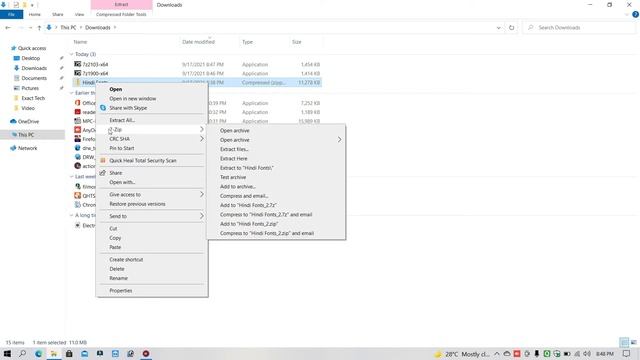Click the Quick Heal scan icon
The height and width of the screenshot is (360, 640).
103,160
